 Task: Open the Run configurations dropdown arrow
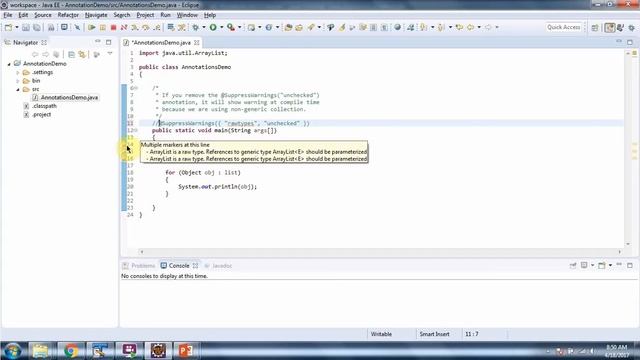[x=222, y=27]
